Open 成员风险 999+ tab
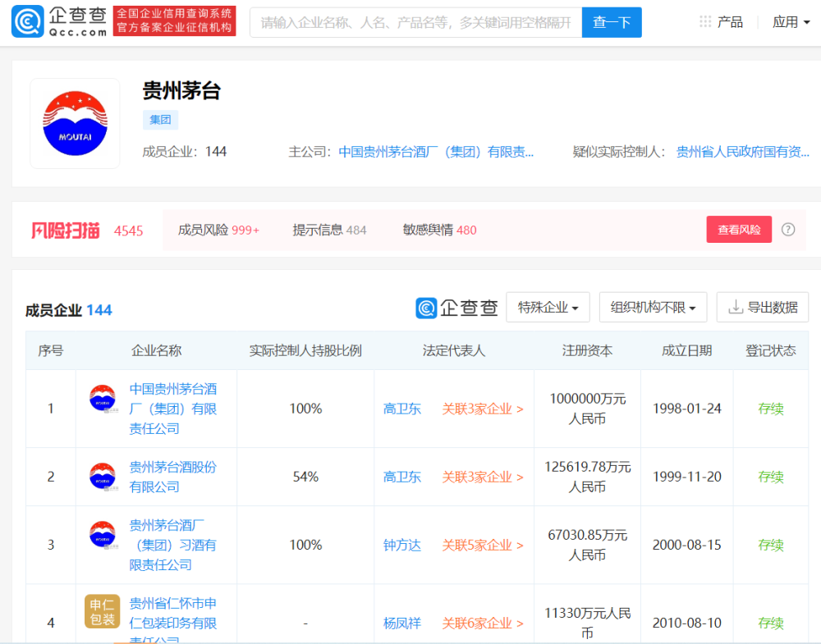Image resolution: width=821 pixels, height=644 pixels. (218, 231)
